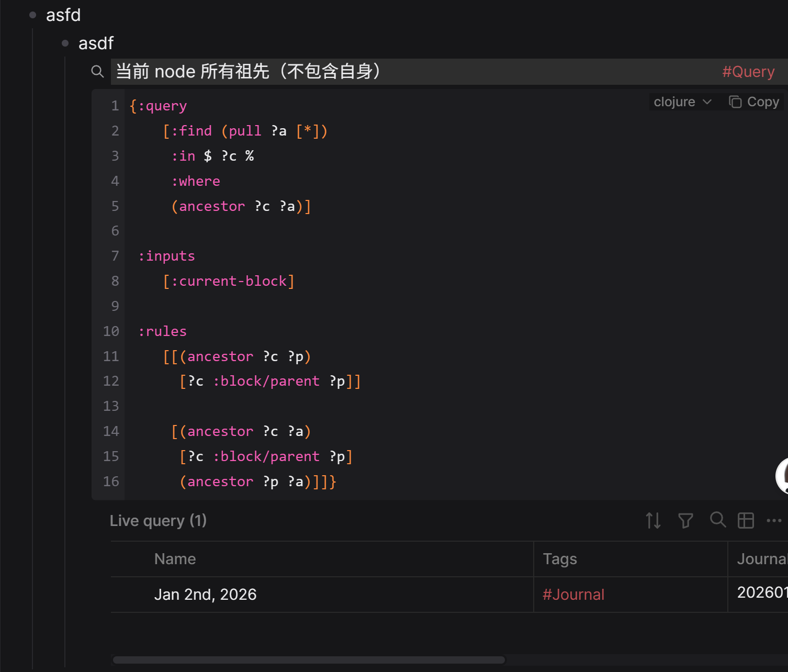788x672 pixels.
Task: Copy the code block with Copy button
Action: (x=754, y=102)
